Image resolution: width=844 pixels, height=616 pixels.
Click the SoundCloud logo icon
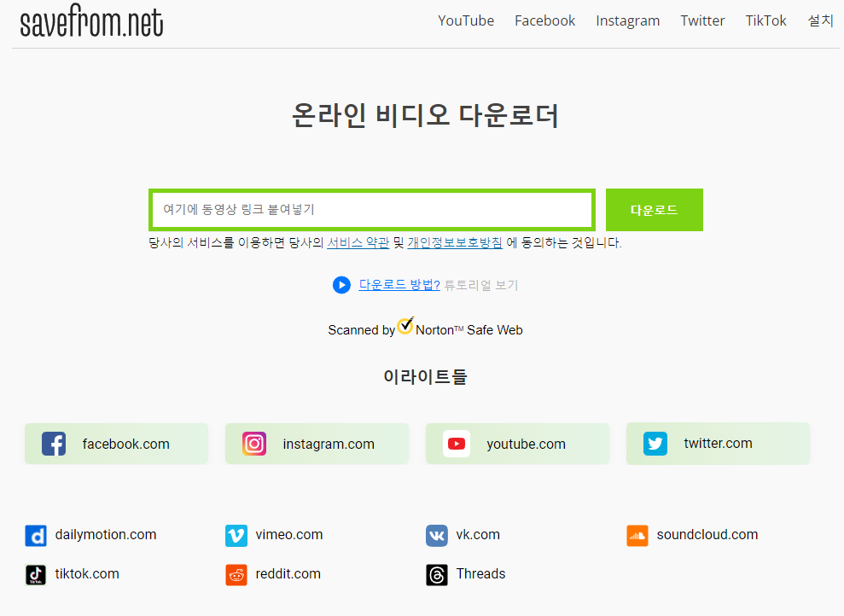637,536
